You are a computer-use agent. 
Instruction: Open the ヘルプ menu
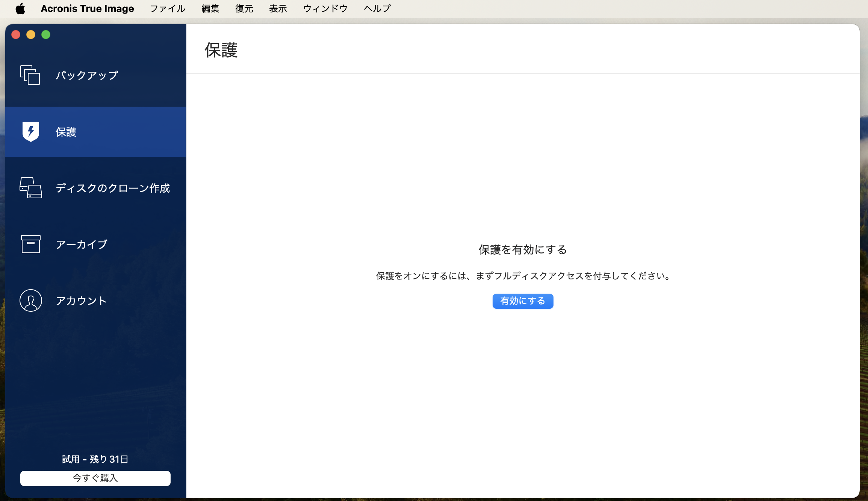pyautogui.click(x=377, y=9)
